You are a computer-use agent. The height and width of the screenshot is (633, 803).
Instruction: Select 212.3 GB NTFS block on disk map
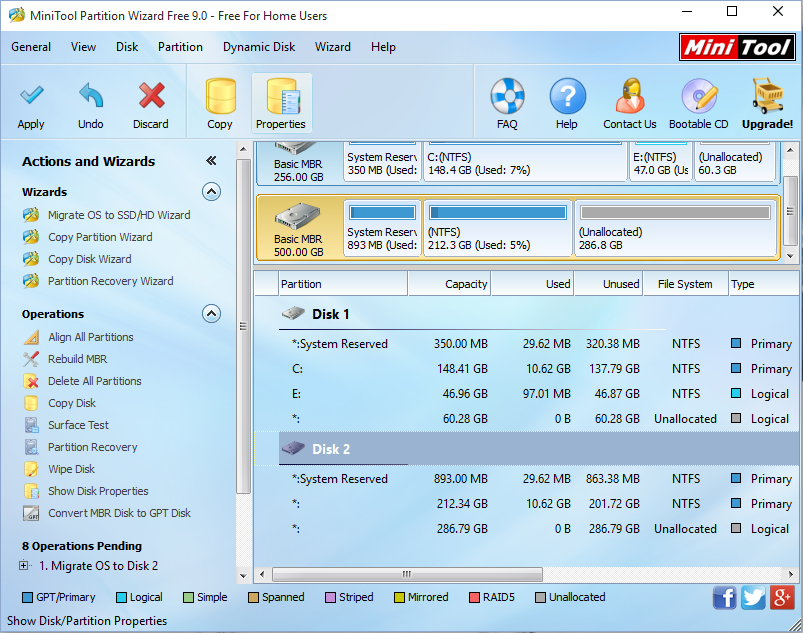[498, 228]
